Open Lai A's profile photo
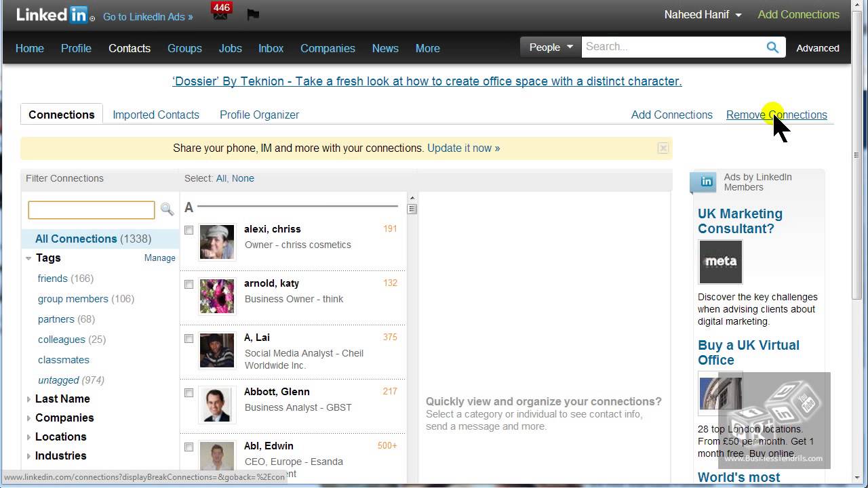Viewport: 868px width, 488px height. [217, 350]
